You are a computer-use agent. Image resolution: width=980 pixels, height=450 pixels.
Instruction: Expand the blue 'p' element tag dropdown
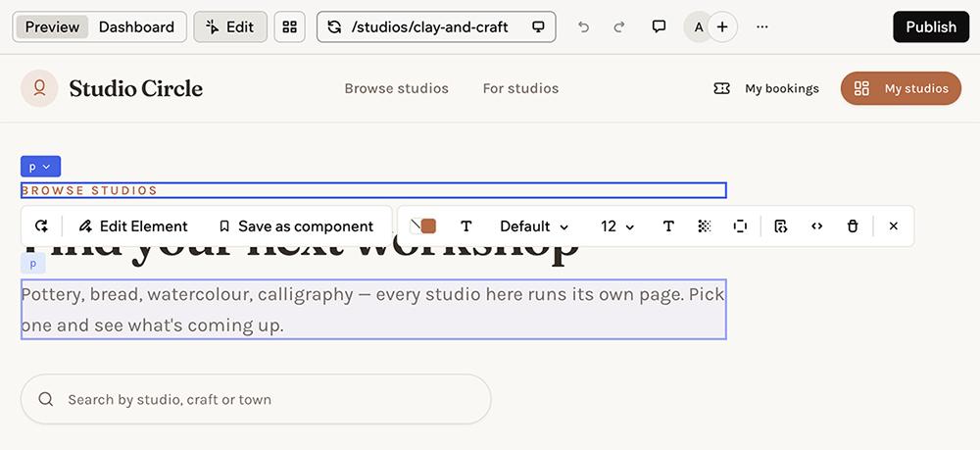pyautogui.click(x=40, y=167)
